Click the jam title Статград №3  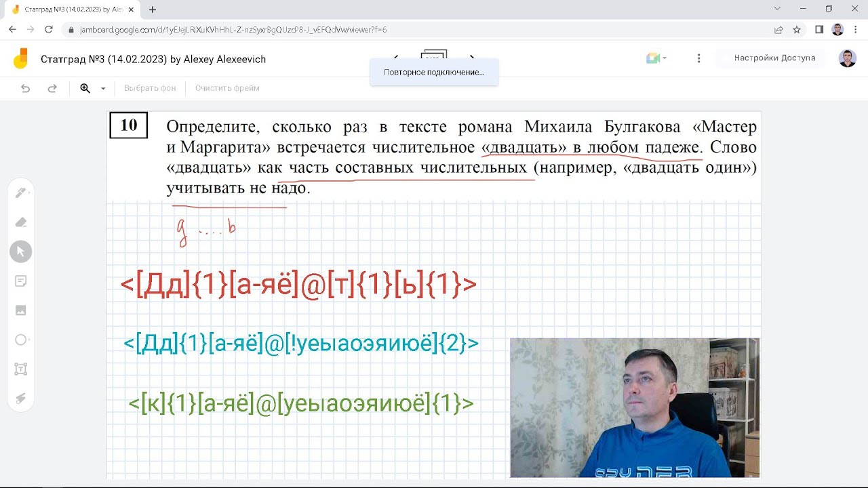pyautogui.click(x=153, y=60)
